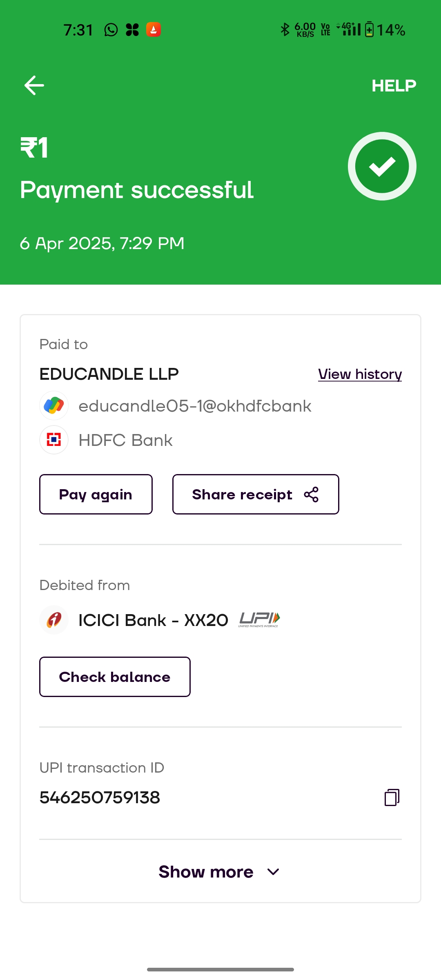Copy the UPI transaction ID
441x980 pixels.
coord(392,797)
